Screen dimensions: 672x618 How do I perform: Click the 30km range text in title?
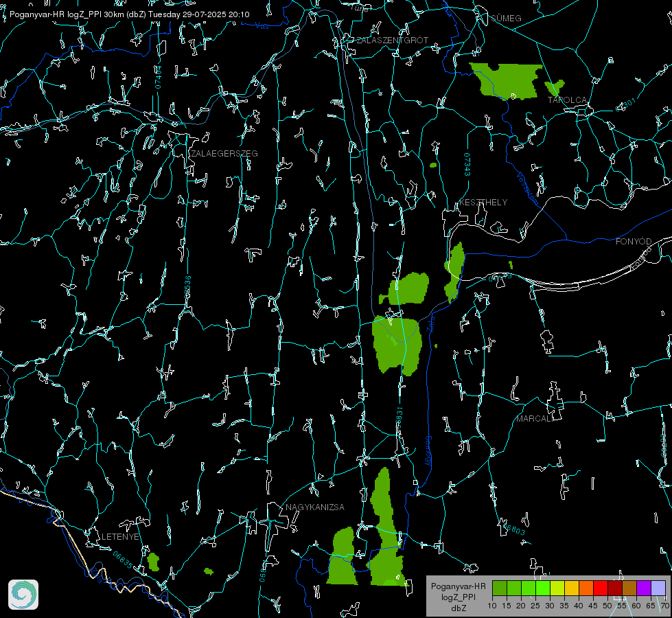pyautogui.click(x=114, y=14)
